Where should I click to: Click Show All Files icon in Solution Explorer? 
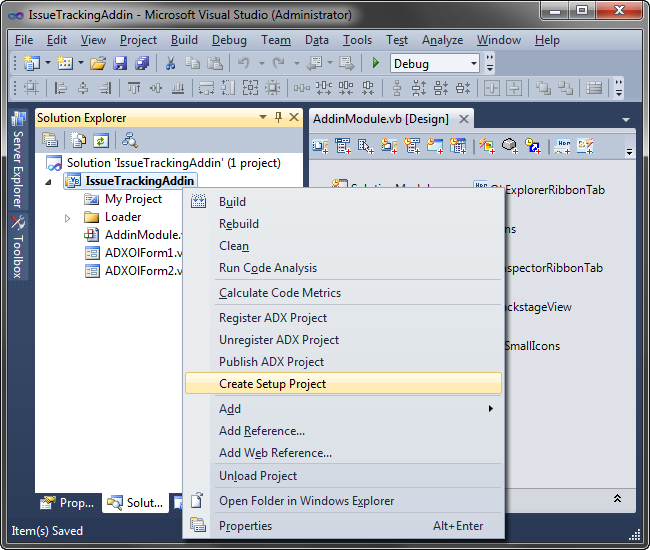point(78,141)
